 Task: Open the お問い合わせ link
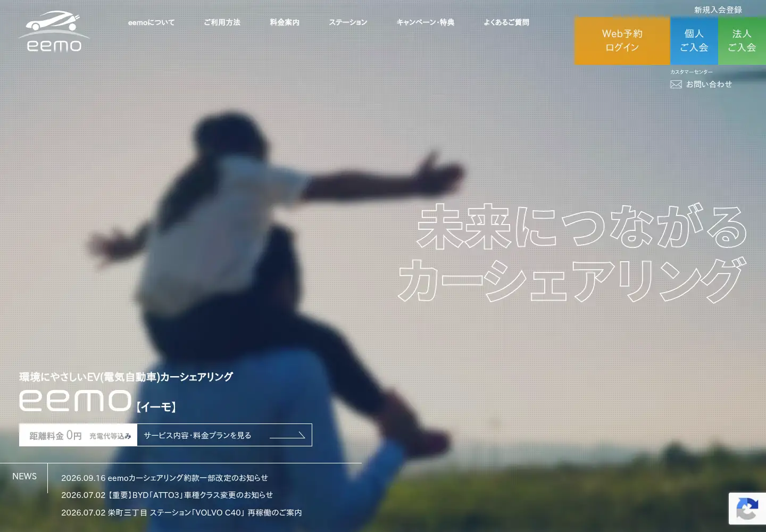709,84
